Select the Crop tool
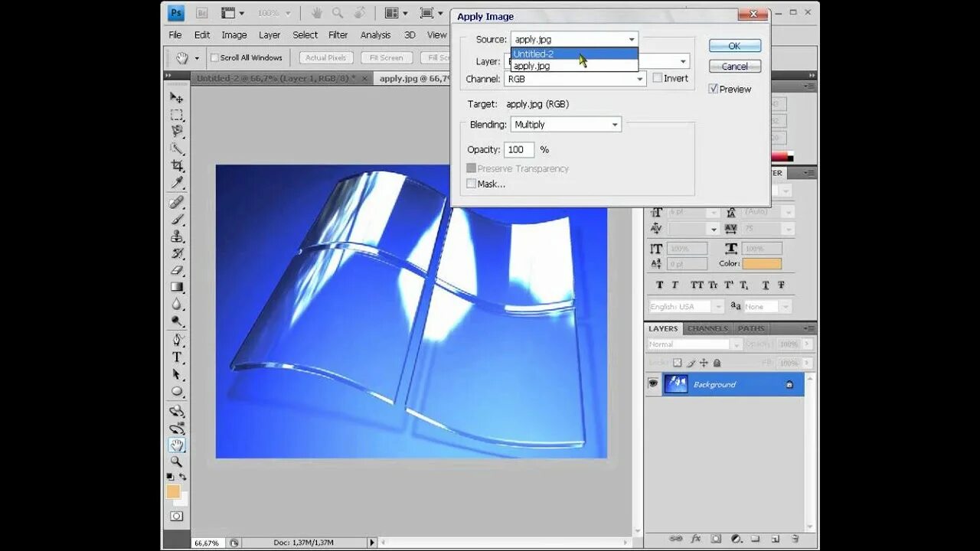Image resolution: width=980 pixels, height=551 pixels. (x=177, y=165)
